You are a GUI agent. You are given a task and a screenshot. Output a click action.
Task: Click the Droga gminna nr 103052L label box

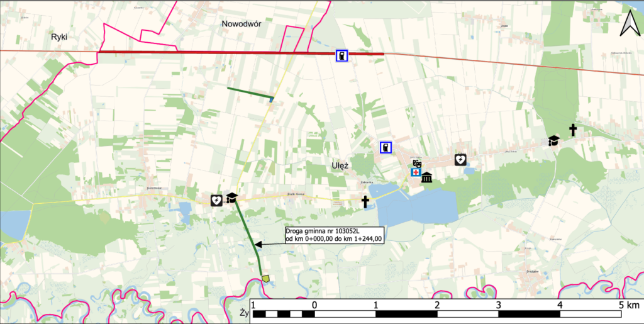333,235
